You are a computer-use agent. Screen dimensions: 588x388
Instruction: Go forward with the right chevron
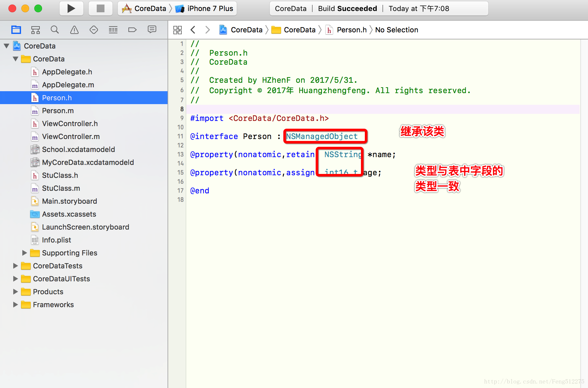(208, 30)
